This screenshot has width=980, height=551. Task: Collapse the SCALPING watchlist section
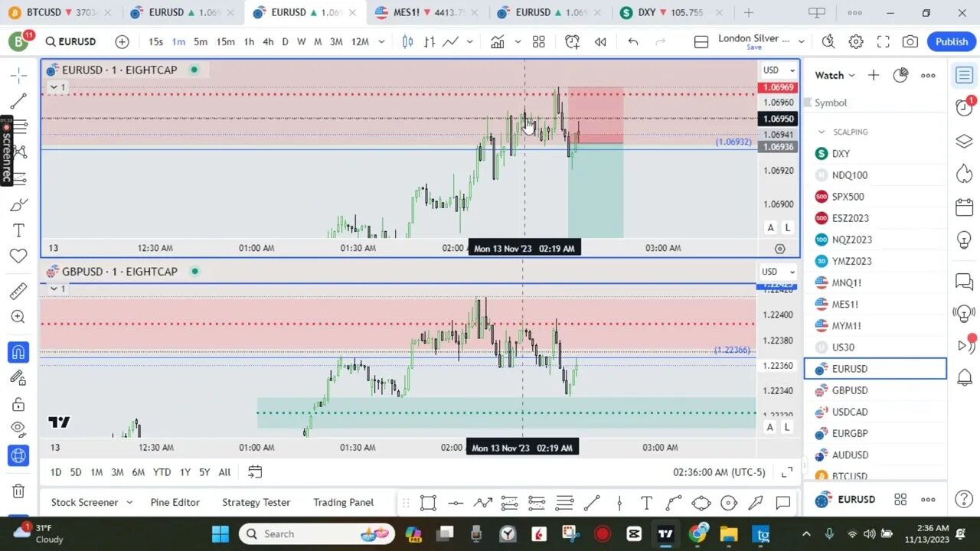point(822,132)
